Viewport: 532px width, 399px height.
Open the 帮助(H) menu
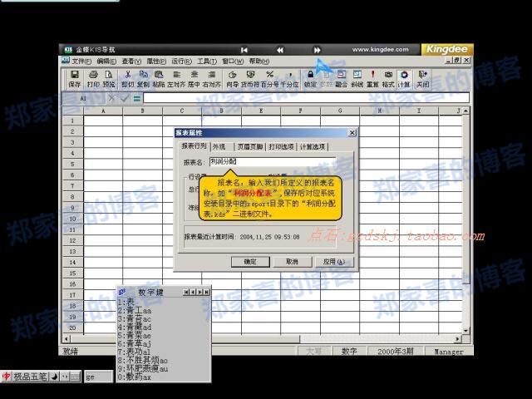click(259, 61)
